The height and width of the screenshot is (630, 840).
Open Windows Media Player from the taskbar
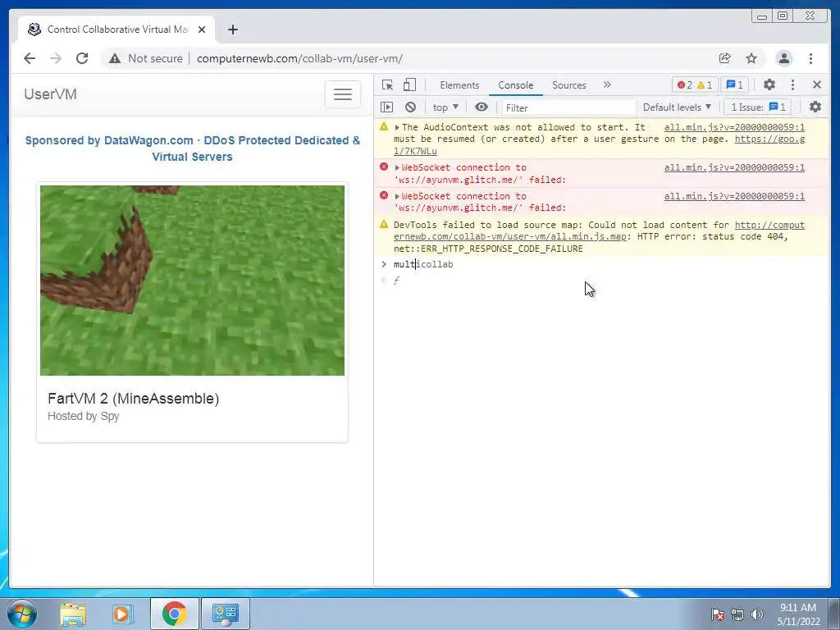(123, 614)
